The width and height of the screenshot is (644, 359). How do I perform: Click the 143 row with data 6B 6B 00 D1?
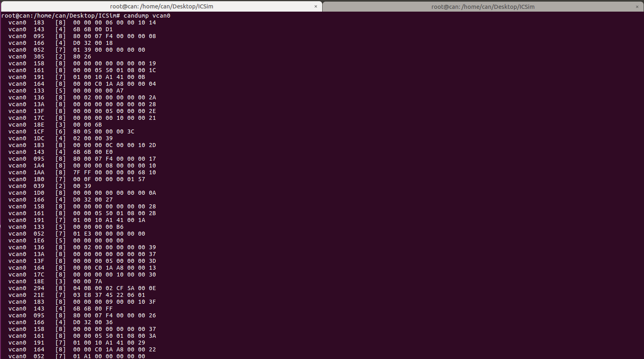point(60,29)
